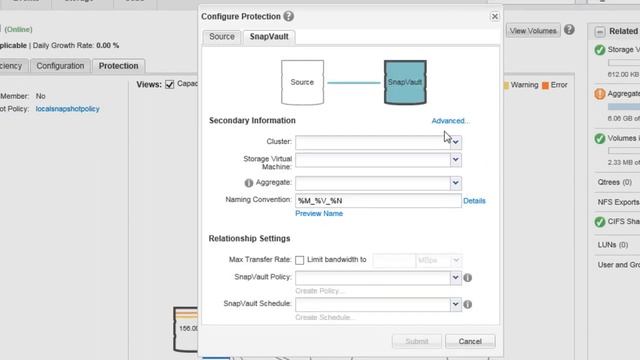Screen dimensions: 640x360
Task: Expand the Storage Virtual Machine dropdown
Action: [x=456, y=160]
